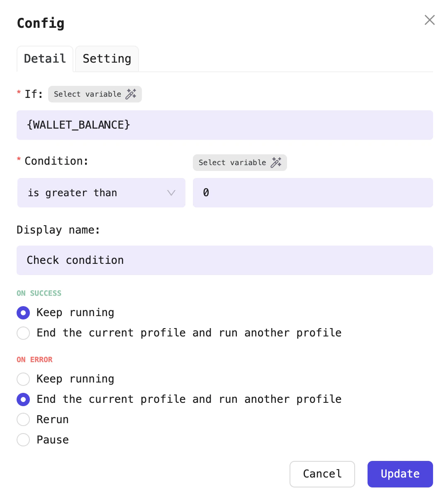
Task: Open the is greater than dropdown
Action: (101, 192)
